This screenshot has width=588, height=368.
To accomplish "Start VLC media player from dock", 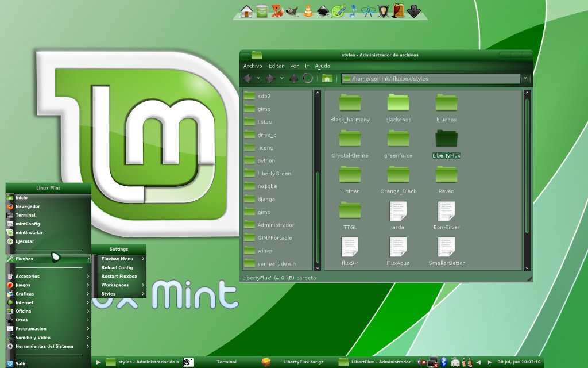I will tap(308, 11).
